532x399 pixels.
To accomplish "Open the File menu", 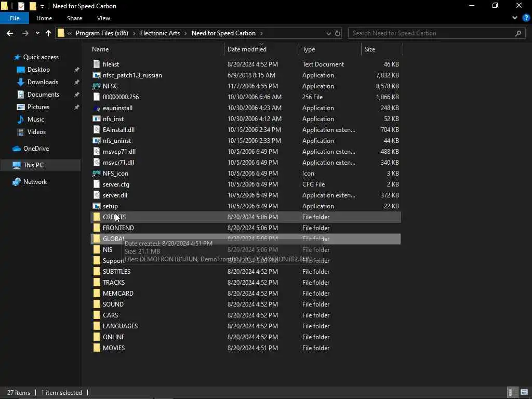I will pos(15,18).
